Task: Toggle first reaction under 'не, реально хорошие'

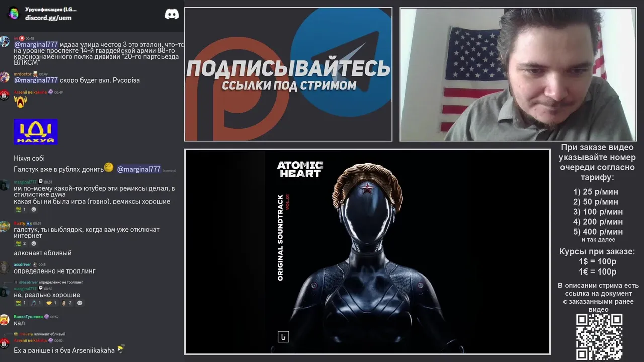Action: click(21, 303)
